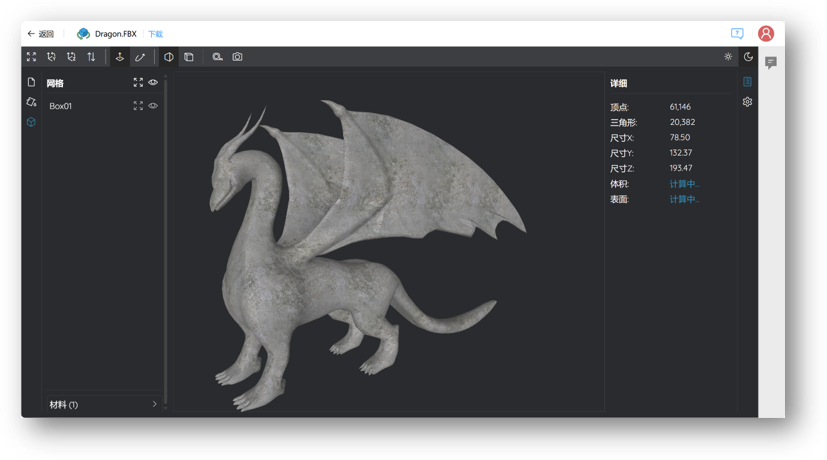The image size is (827, 460).
Task: Open the meshes cube tab in left sidebar
Action: 31,121
